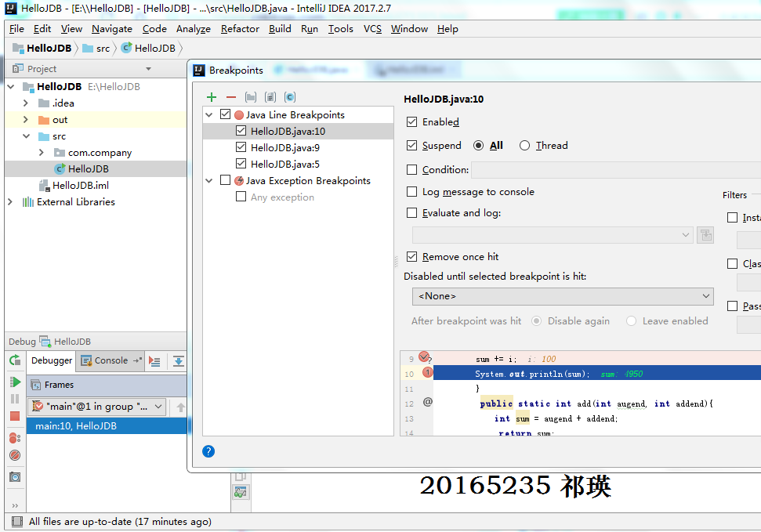
Task: Select Thread suspend radio button
Action: click(x=524, y=146)
